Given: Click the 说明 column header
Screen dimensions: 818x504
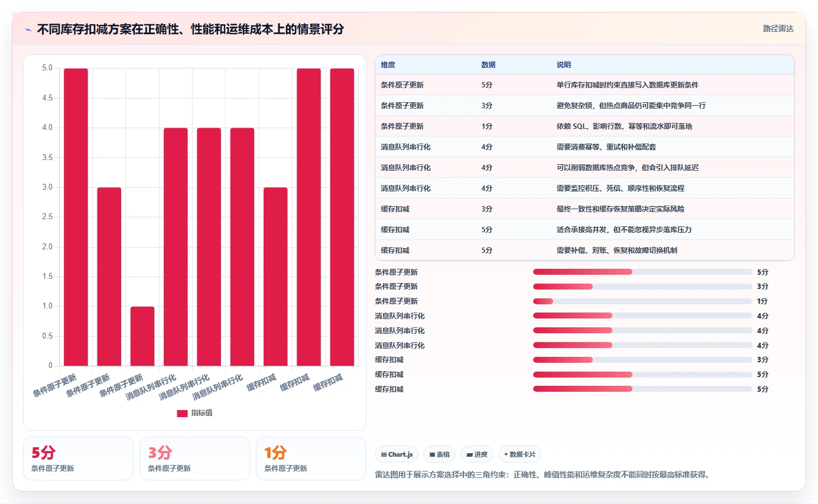Looking at the screenshot, I should [564, 65].
